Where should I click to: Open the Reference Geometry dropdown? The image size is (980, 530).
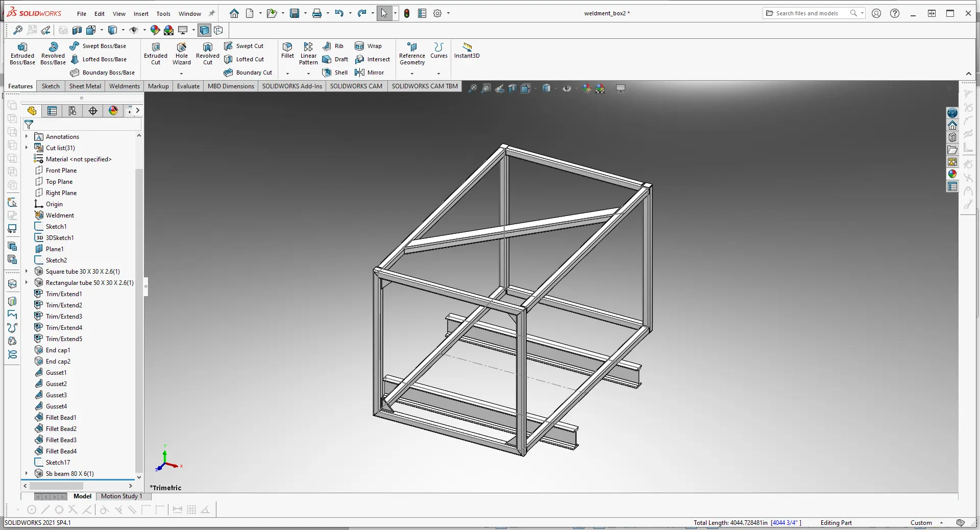pos(412,74)
